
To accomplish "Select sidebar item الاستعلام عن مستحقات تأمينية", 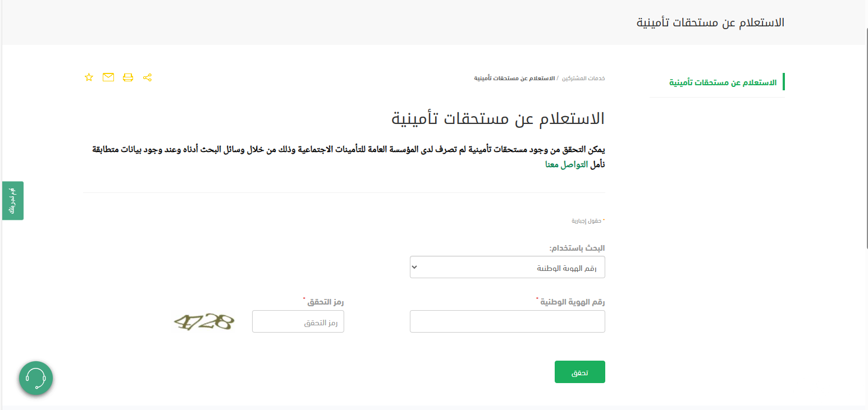I will (723, 82).
